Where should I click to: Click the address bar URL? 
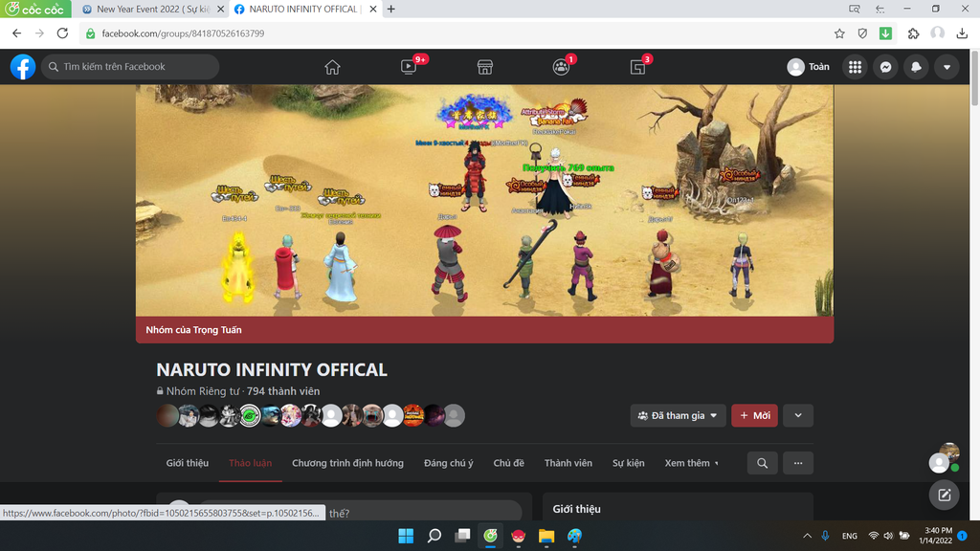(183, 33)
